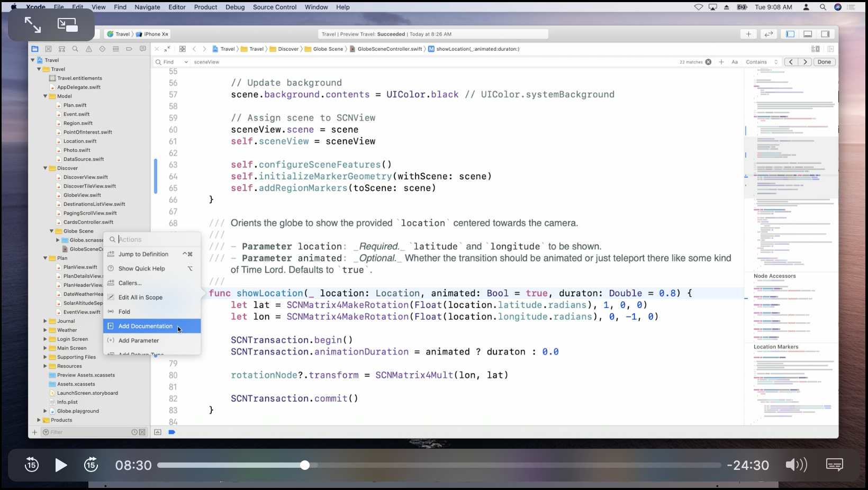Skip back 15 seconds
This screenshot has width=868, height=490.
32,465
